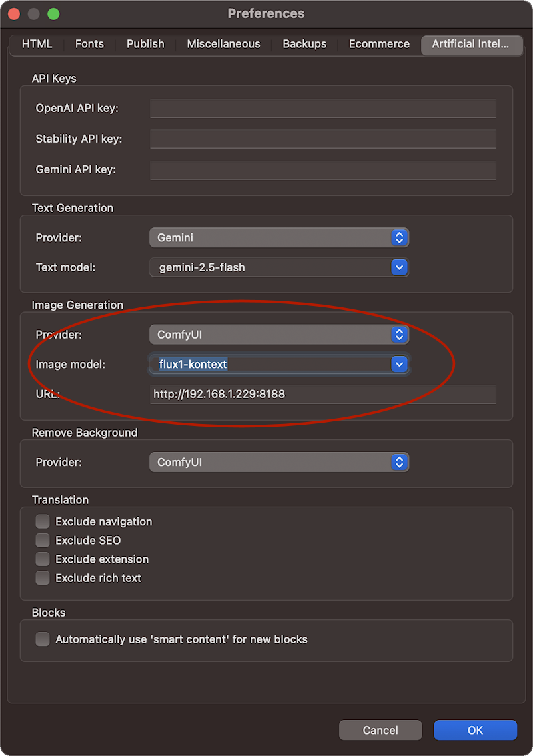Expand Image model flux1-kontext dropdown arrow
This screenshot has width=533, height=756.
tap(399, 364)
